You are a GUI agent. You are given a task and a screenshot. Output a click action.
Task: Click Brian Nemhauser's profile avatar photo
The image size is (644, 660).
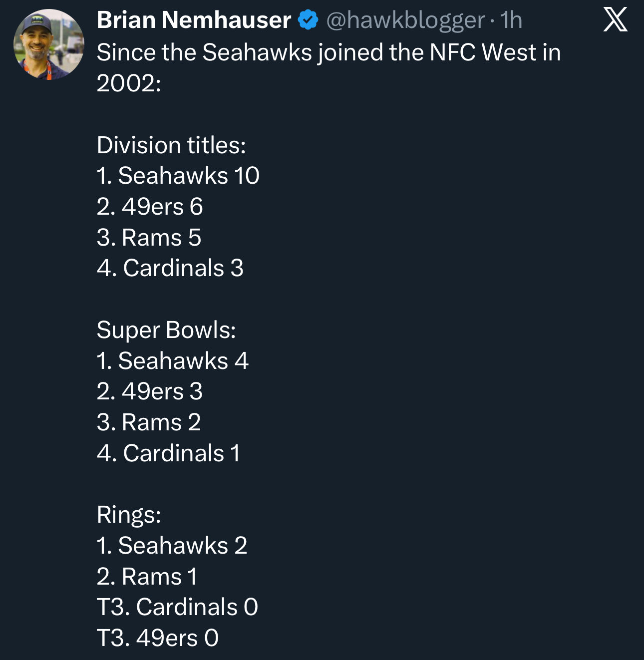(x=48, y=44)
